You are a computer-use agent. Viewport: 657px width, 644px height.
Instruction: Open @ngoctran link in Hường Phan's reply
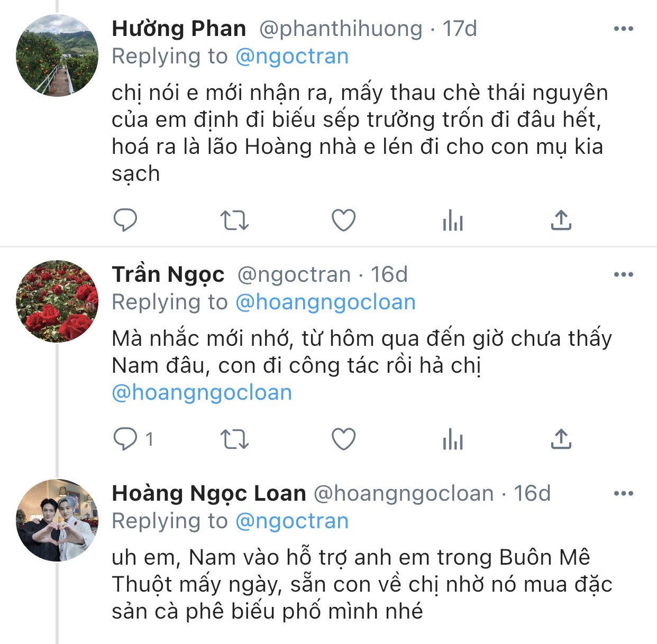coord(291,57)
